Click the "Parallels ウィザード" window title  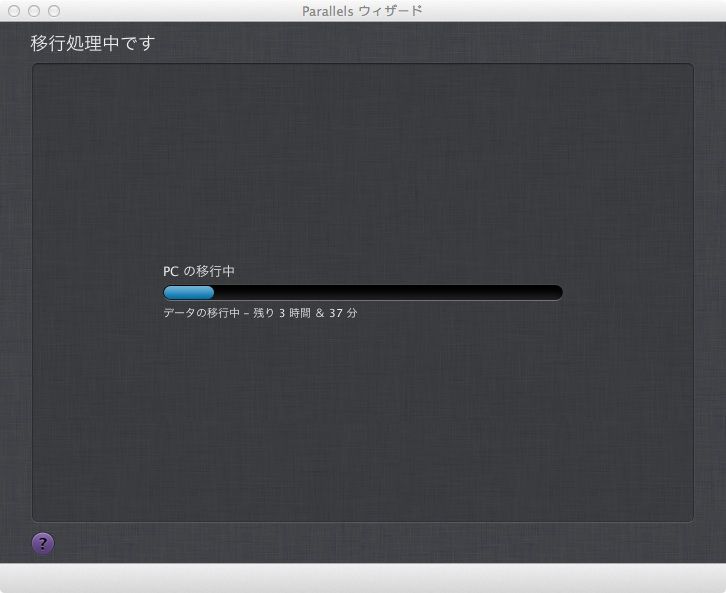pos(362,11)
